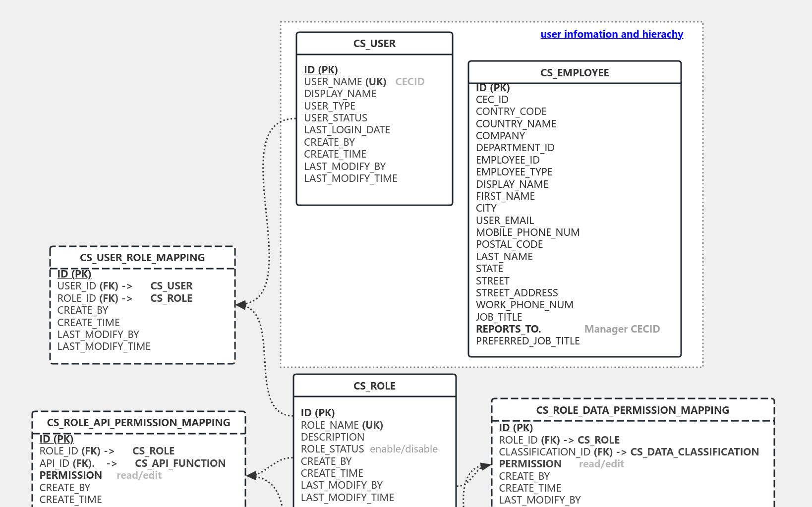
Task: Select the CS_ROLE_DATA_PERMISSION_MAPPING table header
Action: tap(633, 410)
